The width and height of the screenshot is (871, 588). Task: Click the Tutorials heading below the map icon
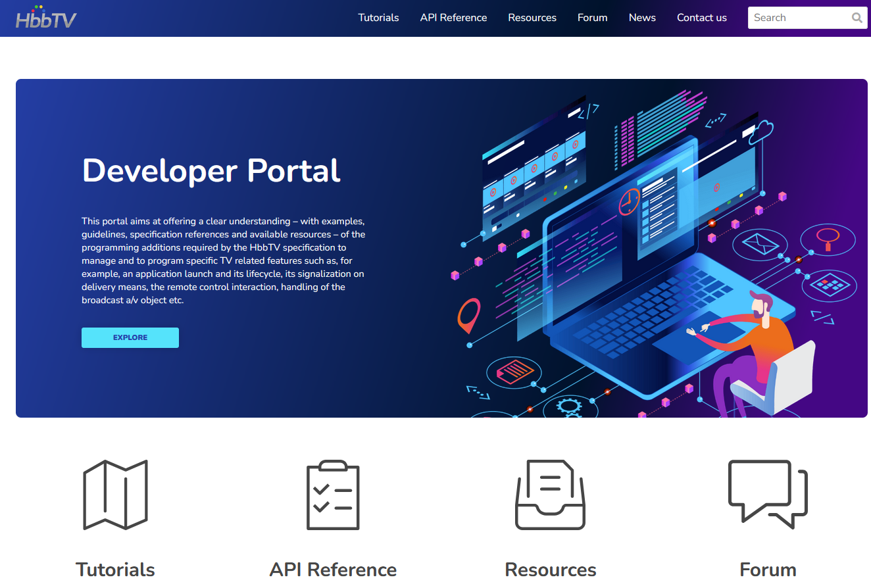pyautogui.click(x=115, y=570)
